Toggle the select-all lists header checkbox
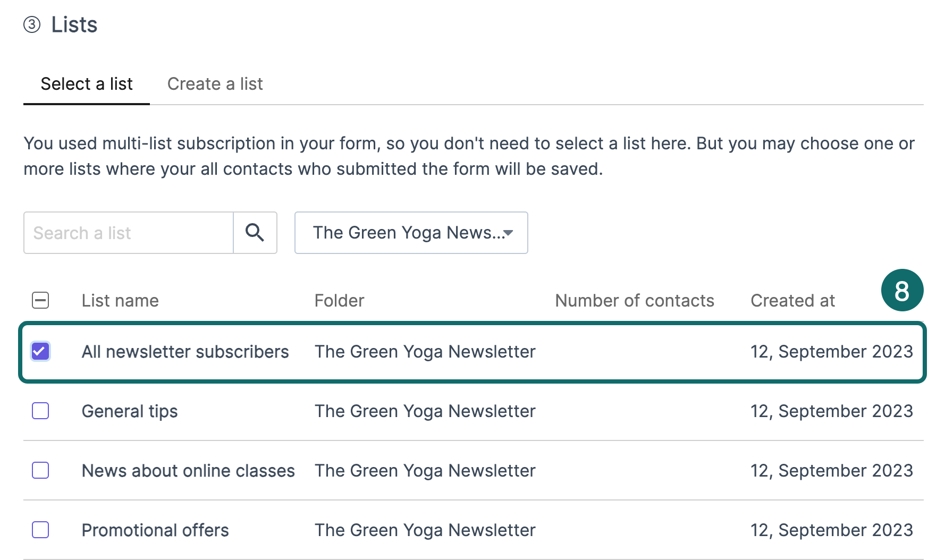 [40, 300]
